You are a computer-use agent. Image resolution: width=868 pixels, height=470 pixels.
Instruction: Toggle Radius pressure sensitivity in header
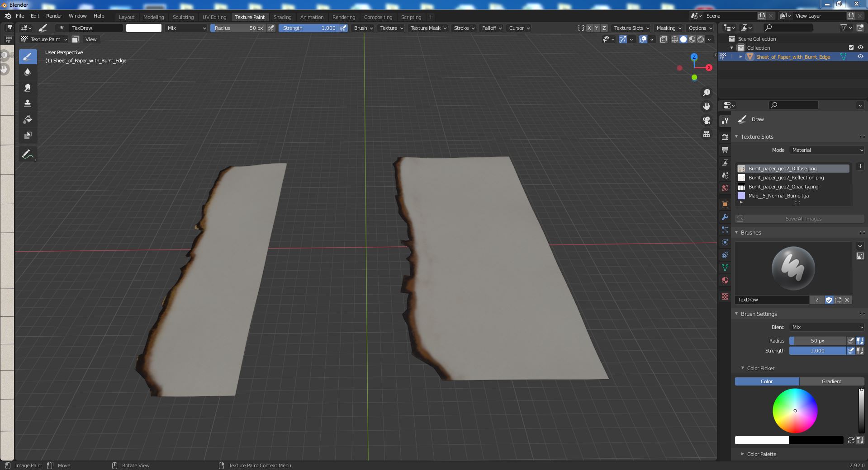click(271, 28)
